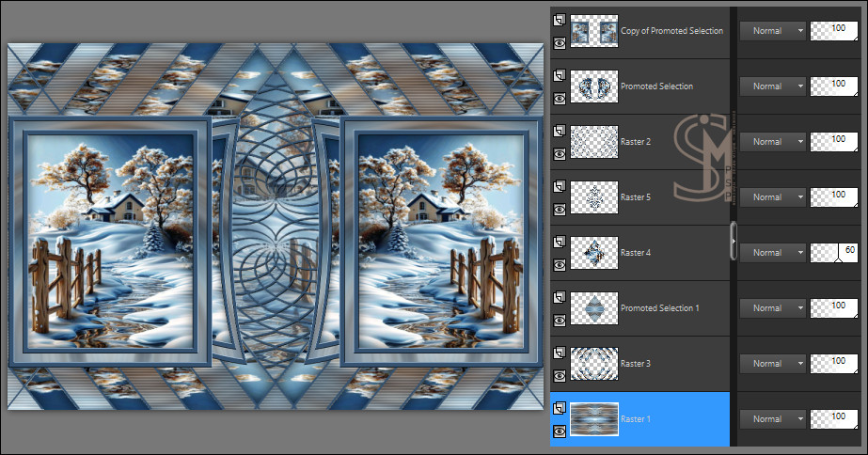
Task: Toggle visibility of the Raster 4 layer
Action: (560, 264)
